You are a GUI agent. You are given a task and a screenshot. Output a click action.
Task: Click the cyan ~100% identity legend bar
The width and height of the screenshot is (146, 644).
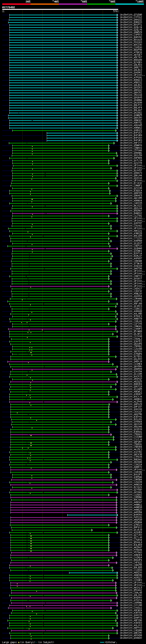coord(130,4)
